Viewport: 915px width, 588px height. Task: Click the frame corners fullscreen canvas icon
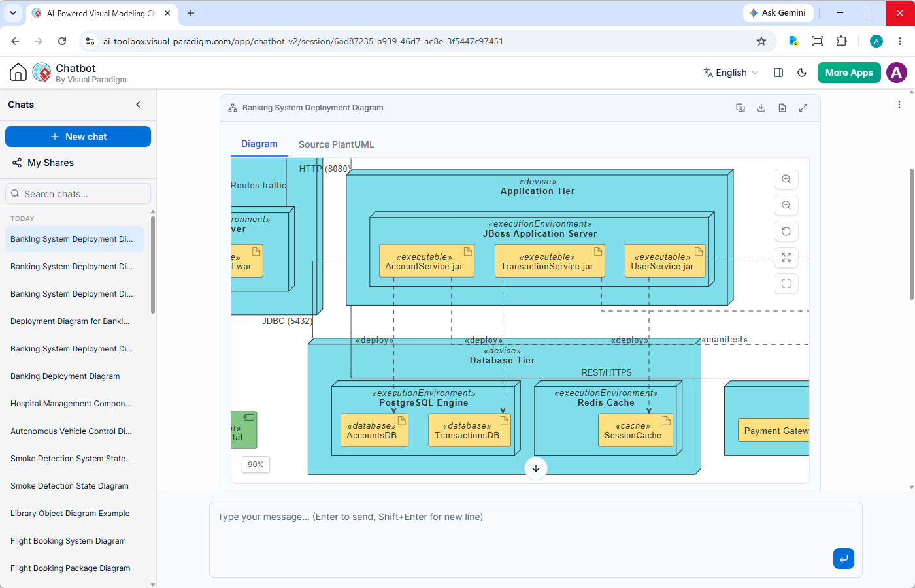click(786, 284)
